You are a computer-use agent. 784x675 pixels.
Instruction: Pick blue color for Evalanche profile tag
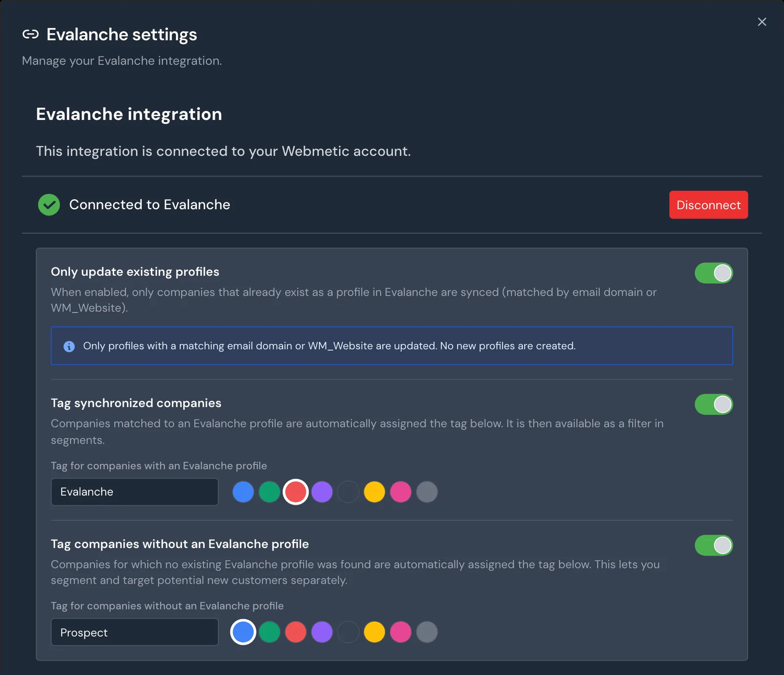coord(243,492)
